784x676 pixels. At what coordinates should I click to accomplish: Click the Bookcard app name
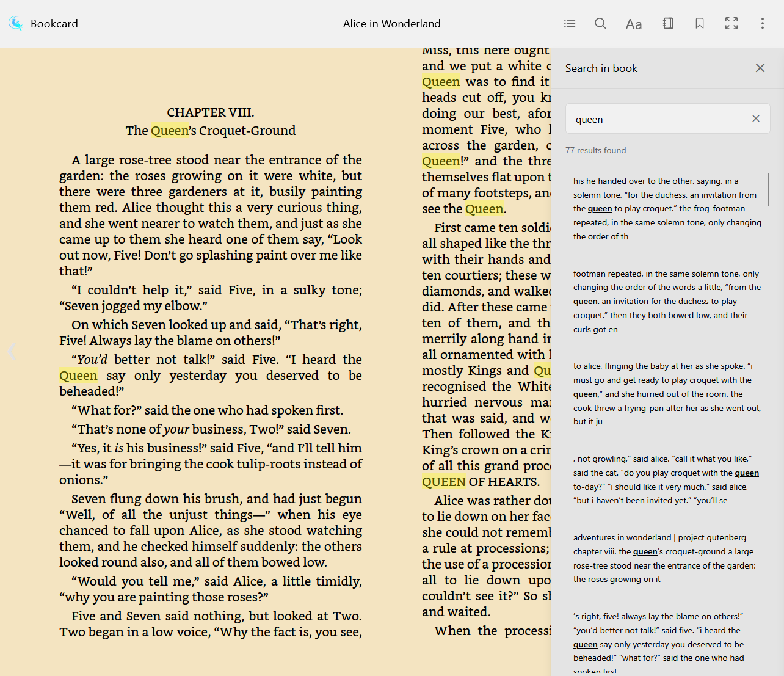point(54,24)
